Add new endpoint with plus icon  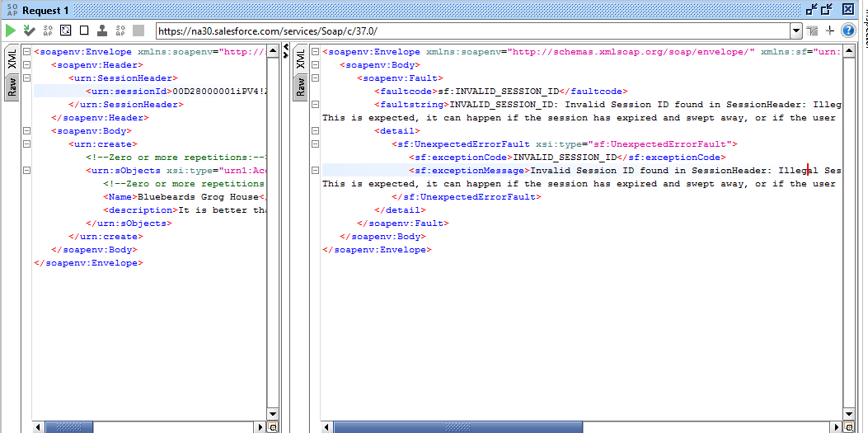[829, 31]
